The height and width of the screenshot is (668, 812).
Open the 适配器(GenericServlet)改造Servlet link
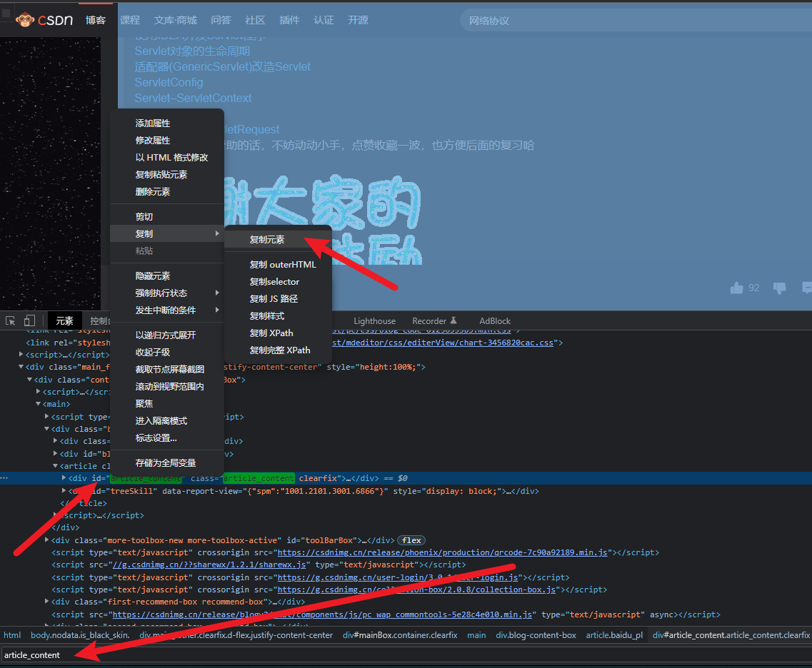coord(223,67)
